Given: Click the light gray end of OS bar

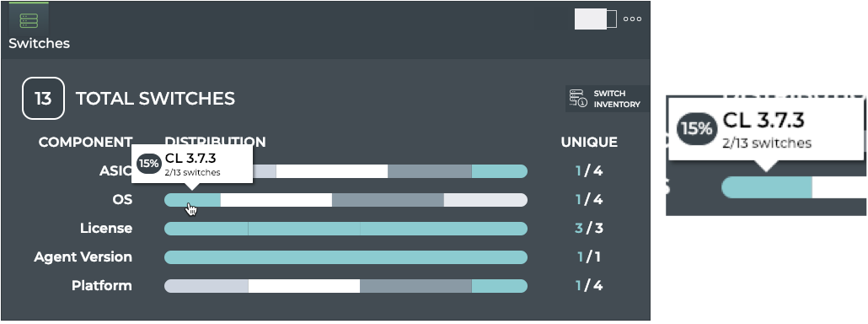Looking at the screenshot, I should coord(485,200).
